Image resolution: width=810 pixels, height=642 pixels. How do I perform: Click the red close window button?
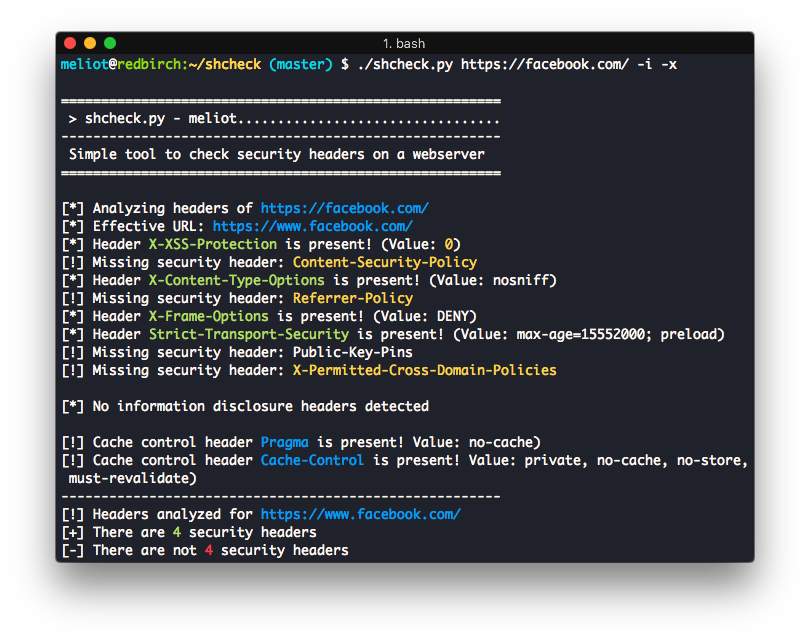70,43
